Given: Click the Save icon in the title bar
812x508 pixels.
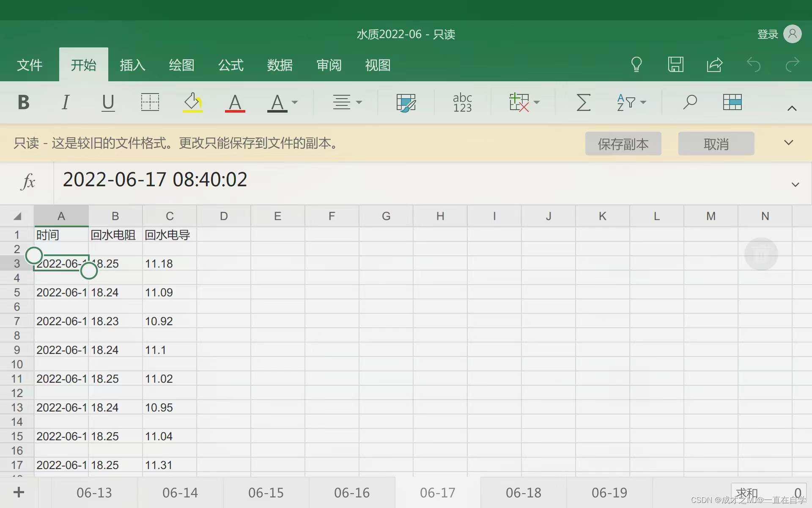Looking at the screenshot, I should click(x=675, y=64).
